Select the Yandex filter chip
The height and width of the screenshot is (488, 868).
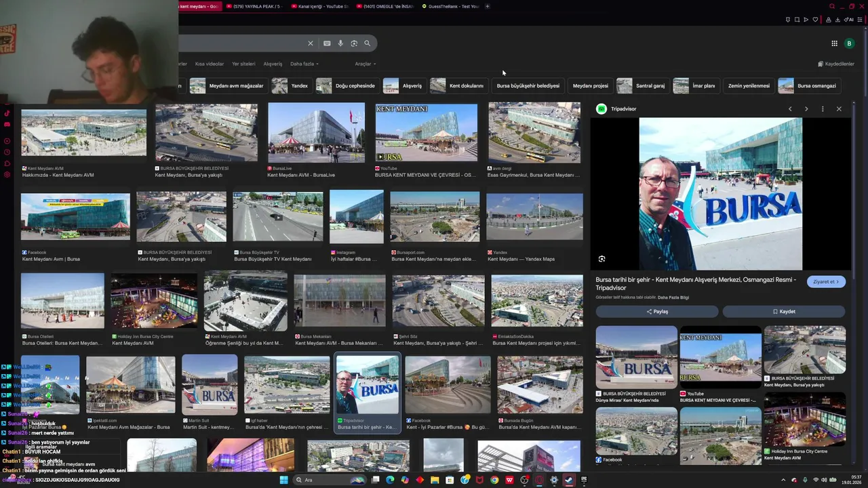[292, 86]
